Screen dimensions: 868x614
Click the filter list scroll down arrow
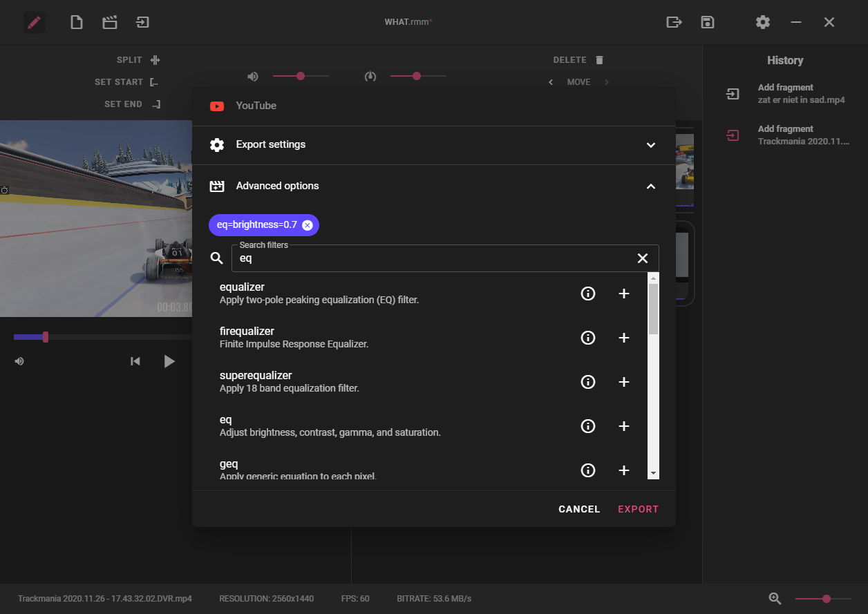coord(653,474)
